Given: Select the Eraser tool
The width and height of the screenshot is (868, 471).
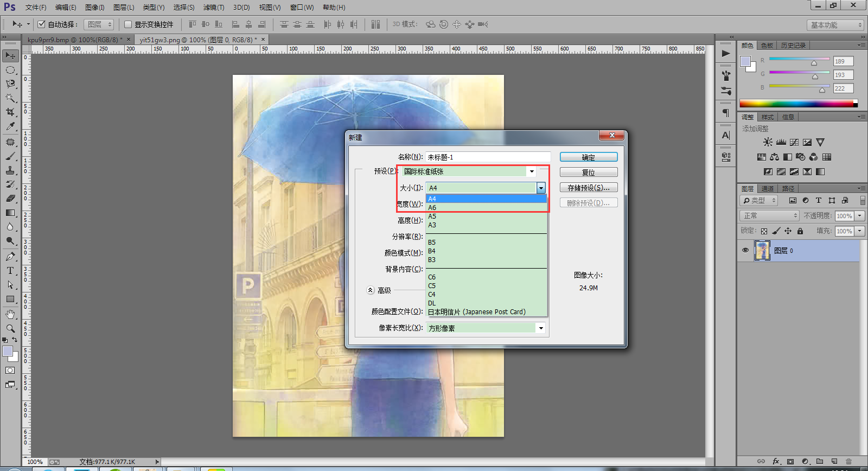Looking at the screenshot, I should 10,199.
